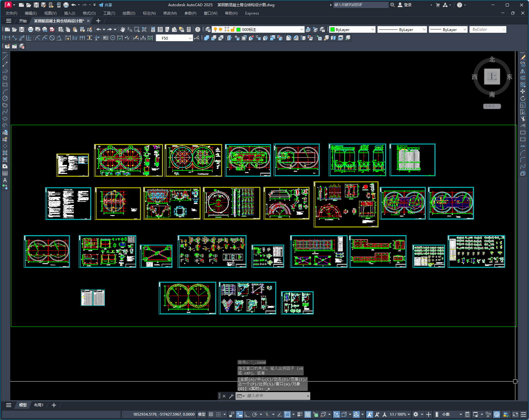Click the 未命名 coordinate system label under ViewCube

(x=492, y=106)
